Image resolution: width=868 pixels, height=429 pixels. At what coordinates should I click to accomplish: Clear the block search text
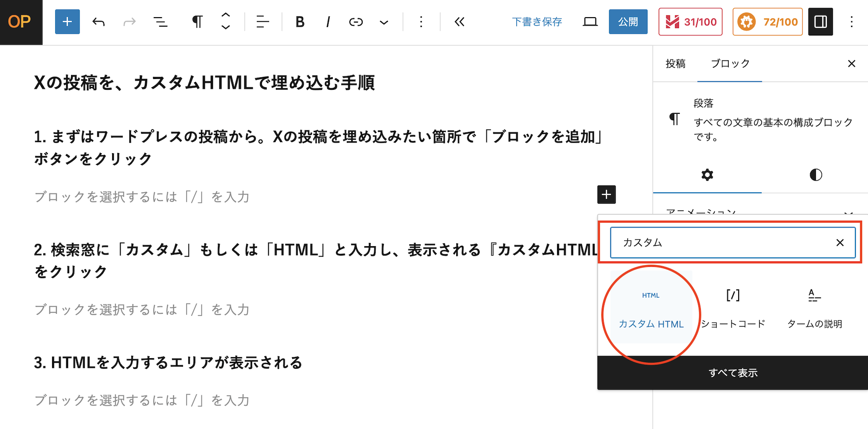click(x=840, y=243)
